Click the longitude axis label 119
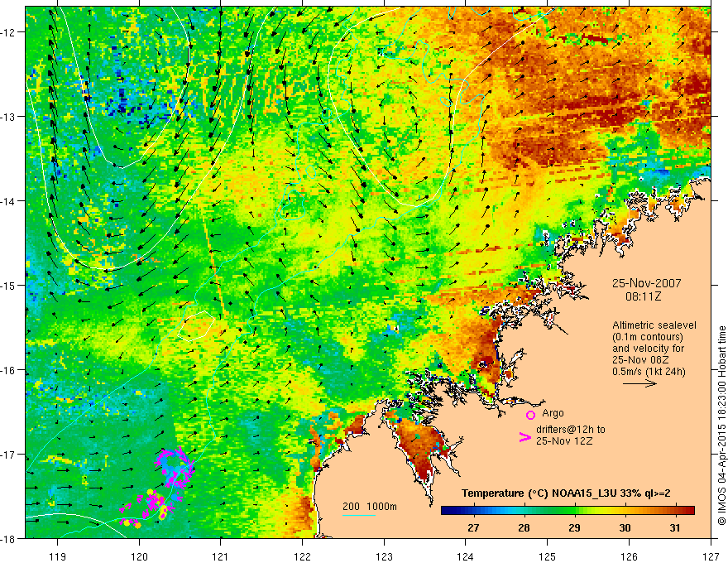 click(57, 556)
